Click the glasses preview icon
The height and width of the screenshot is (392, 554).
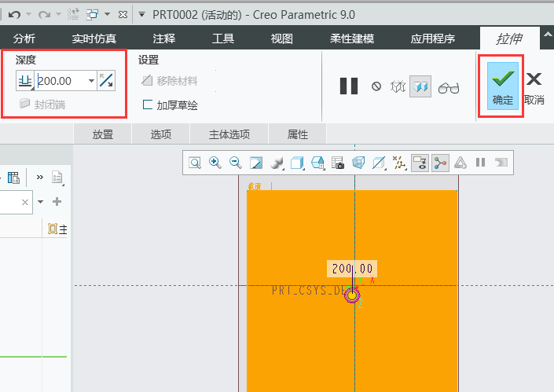(x=449, y=86)
